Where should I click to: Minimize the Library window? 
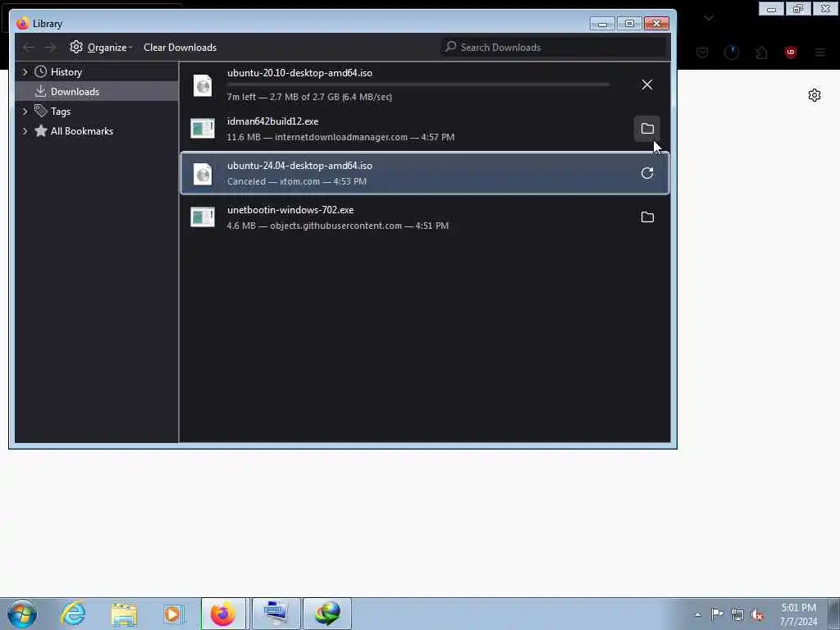(602, 24)
